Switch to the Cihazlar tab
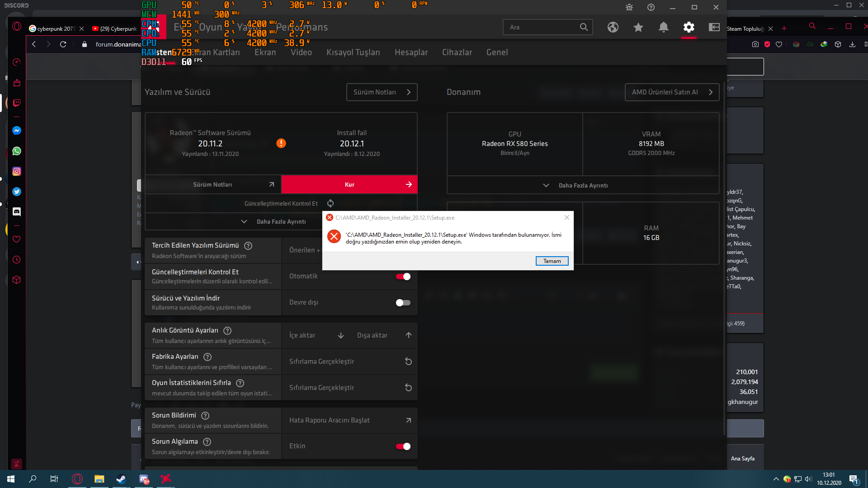868x488 pixels. tap(457, 52)
